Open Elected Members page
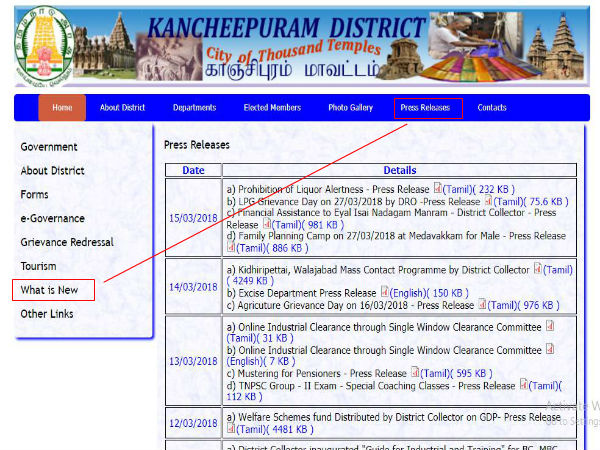 click(x=272, y=108)
